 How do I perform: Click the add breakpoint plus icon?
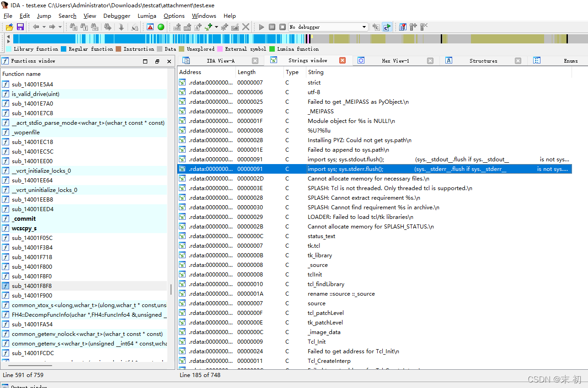[x=413, y=27]
